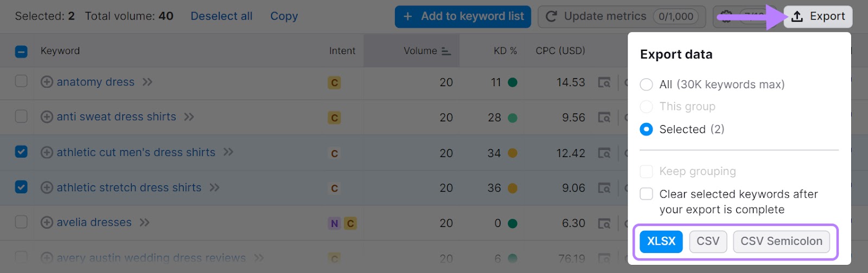Image resolution: width=868 pixels, height=273 pixels.
Task: Click KD value 11 in anatomy dress row
Action: [x=496, y=82]
